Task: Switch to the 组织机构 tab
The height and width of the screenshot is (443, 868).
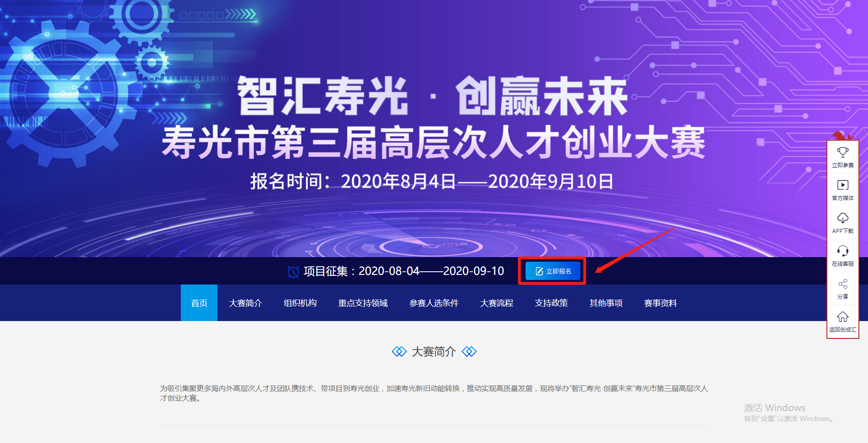Action: [x=300, y=303]
